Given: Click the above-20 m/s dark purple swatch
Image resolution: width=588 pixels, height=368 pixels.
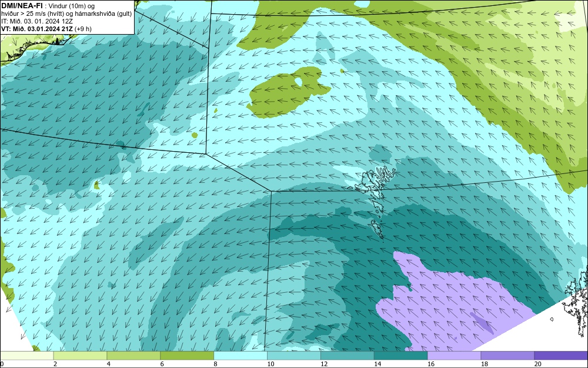Looking at the screenshot, I should pos(561,356).
